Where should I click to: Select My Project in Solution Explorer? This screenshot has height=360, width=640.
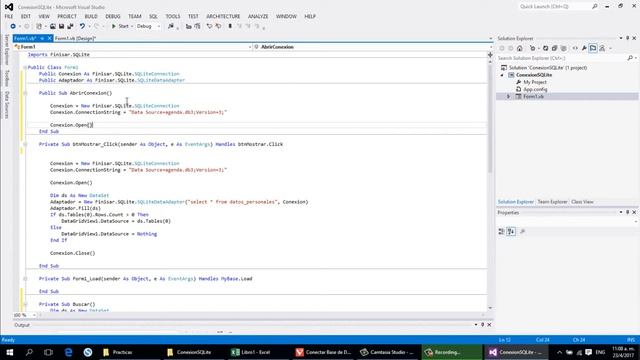[x=535, y=82]
